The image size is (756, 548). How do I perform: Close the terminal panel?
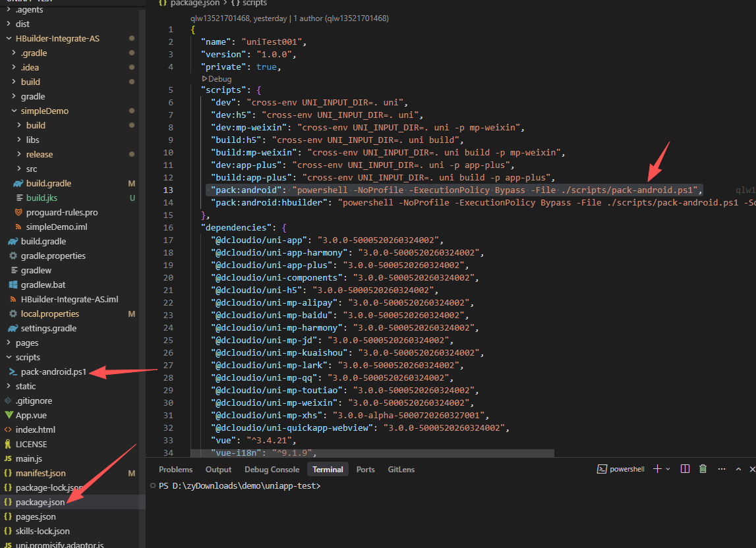tap(752, 469)
